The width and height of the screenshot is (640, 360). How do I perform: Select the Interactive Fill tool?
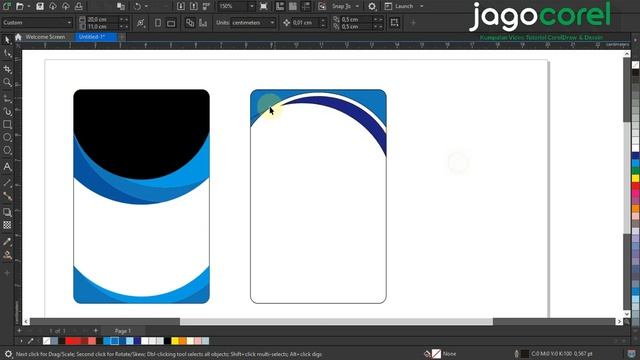click(7, 256)
